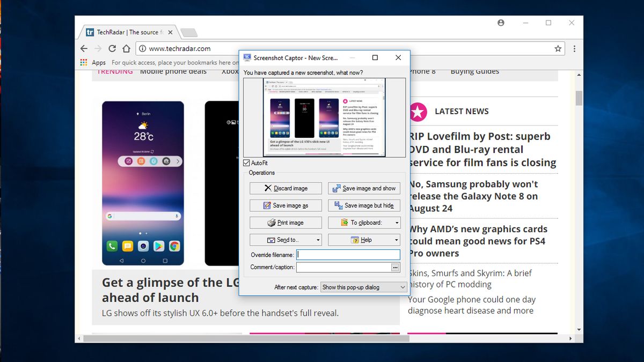Focus the Override filename field

(x=348, y=255)
